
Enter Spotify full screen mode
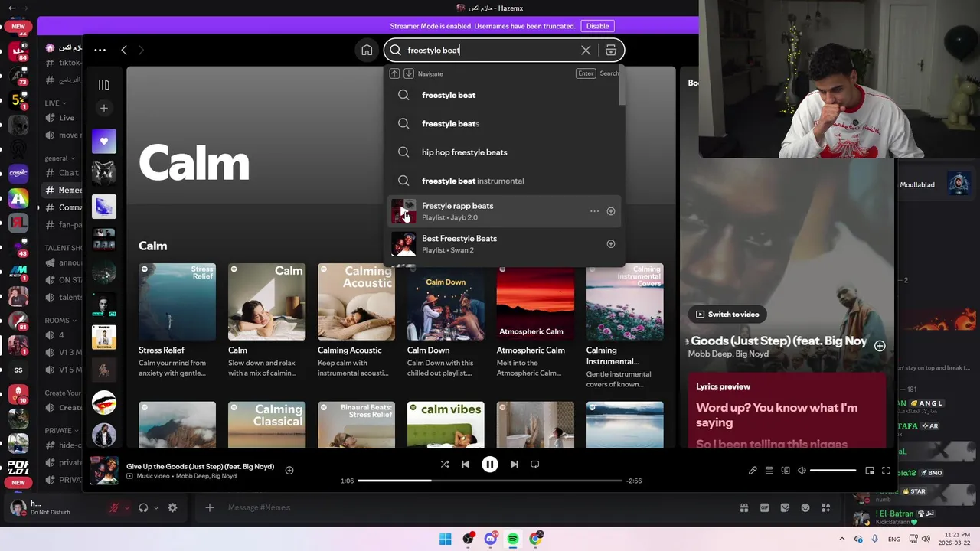pos(886,471)
